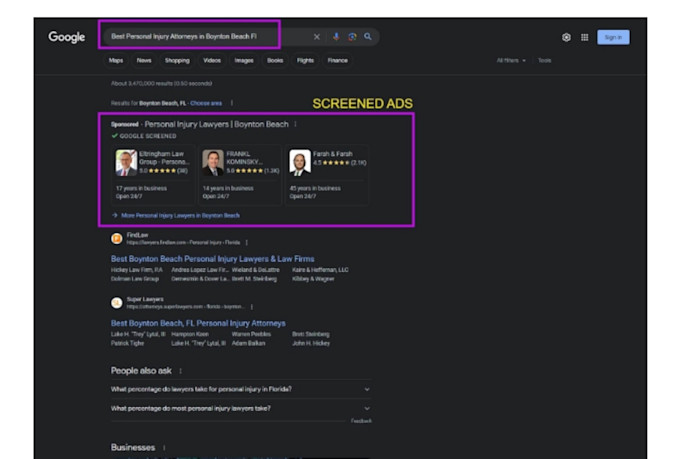Click the FindLaw site favicon
This screenshot has height=459, width=680.
pos(117,238)
